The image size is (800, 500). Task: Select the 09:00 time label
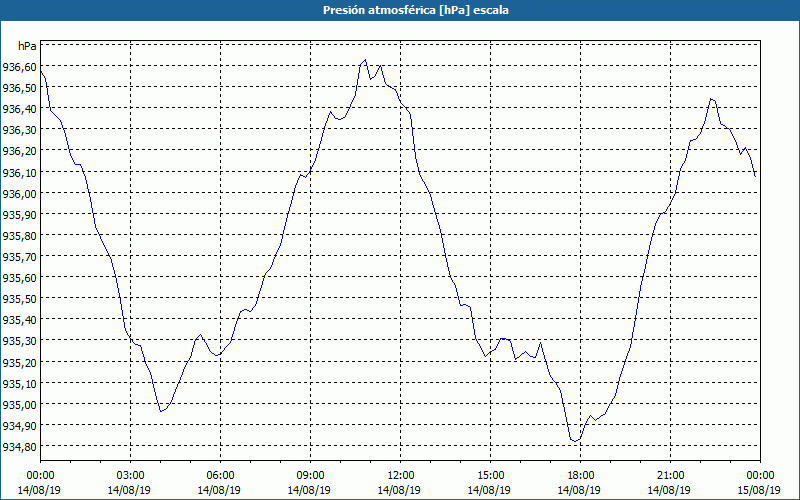tap(310, 476)
